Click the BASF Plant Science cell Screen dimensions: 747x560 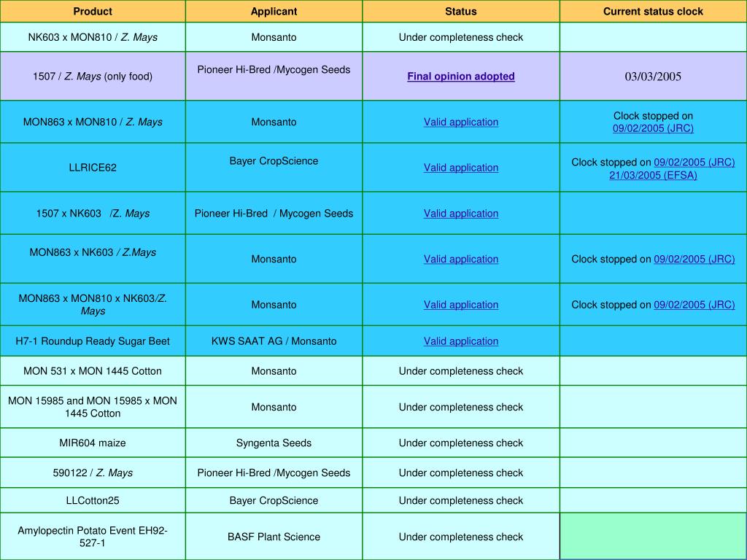(274, 537)
